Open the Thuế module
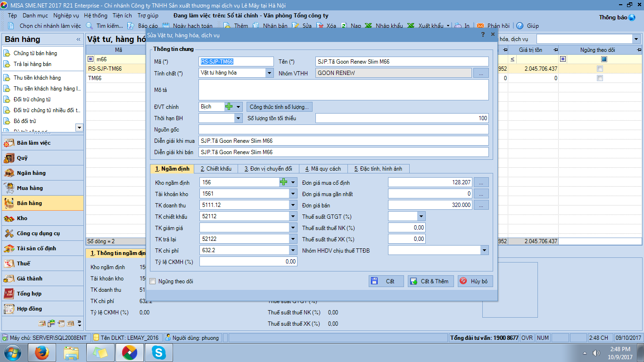Screen dimensions: 644x362 42,263
